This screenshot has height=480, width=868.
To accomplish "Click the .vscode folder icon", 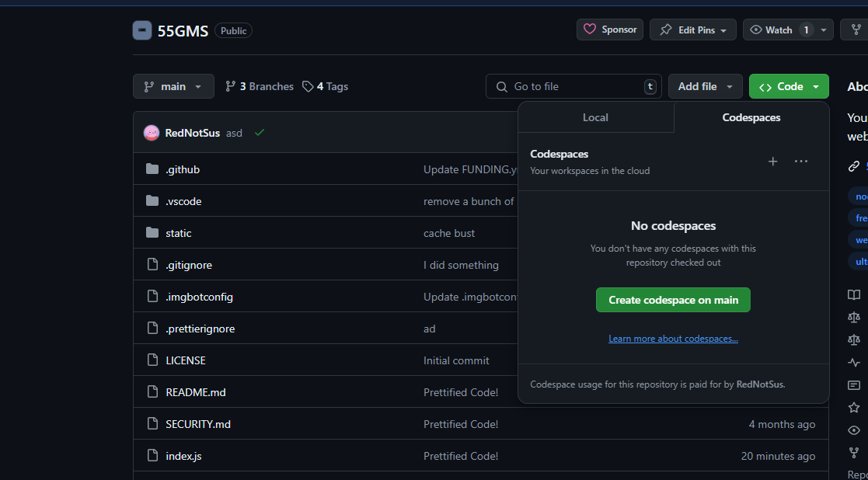I will (x=152, y=200).
